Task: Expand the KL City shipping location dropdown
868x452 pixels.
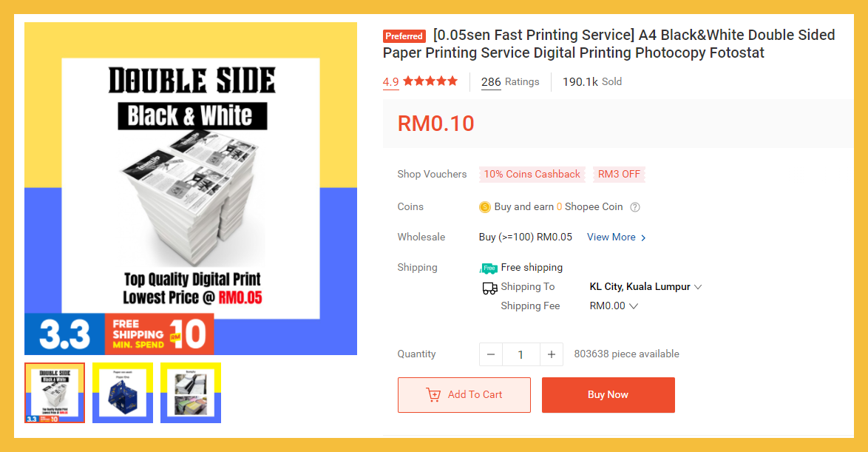Action: coord(698,287)
